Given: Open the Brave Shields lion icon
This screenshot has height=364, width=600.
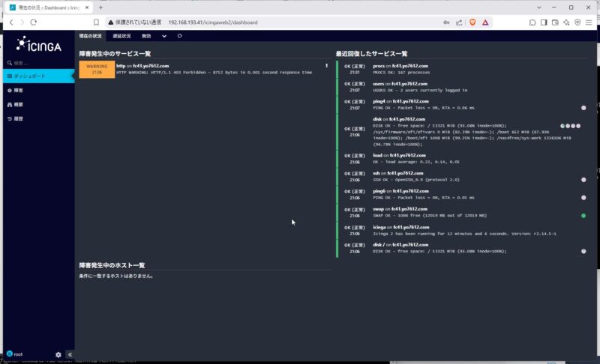Looking at the screenshot, I should point(472,22).
